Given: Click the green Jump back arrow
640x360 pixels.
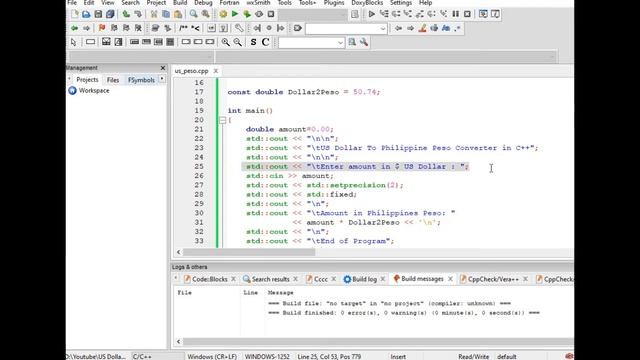Looking at the screenshot, I should 74,28.
